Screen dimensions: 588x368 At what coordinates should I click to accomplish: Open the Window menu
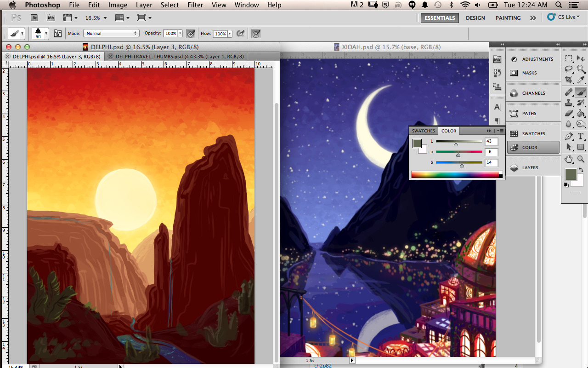coord(247,5)
